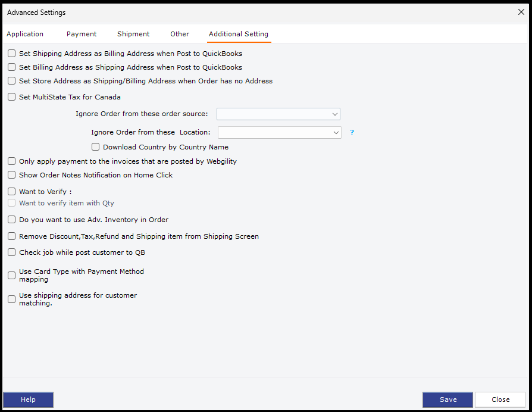
Task: Close the Advanced Settings dialog with X
Action: [521, 12]
